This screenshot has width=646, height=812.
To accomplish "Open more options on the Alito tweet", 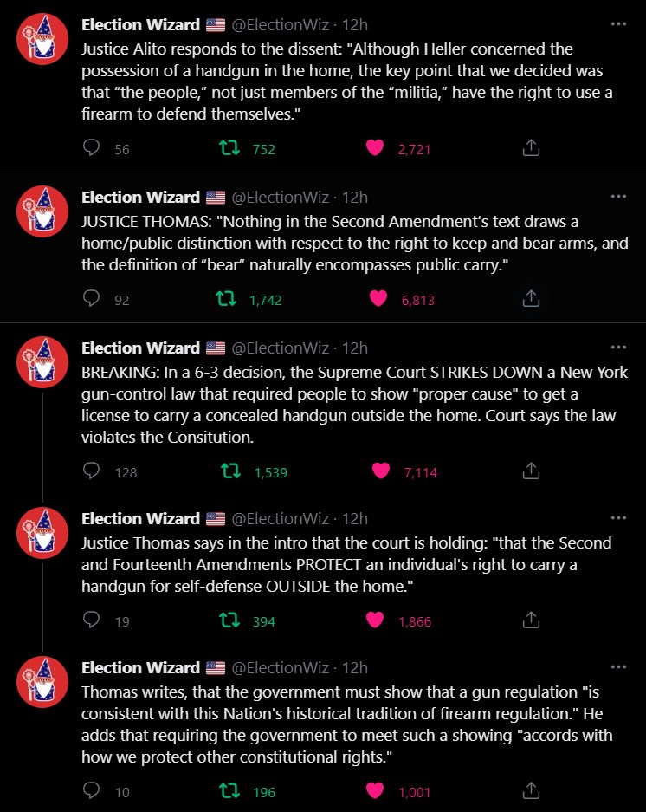I will click(x=618, y=24).
